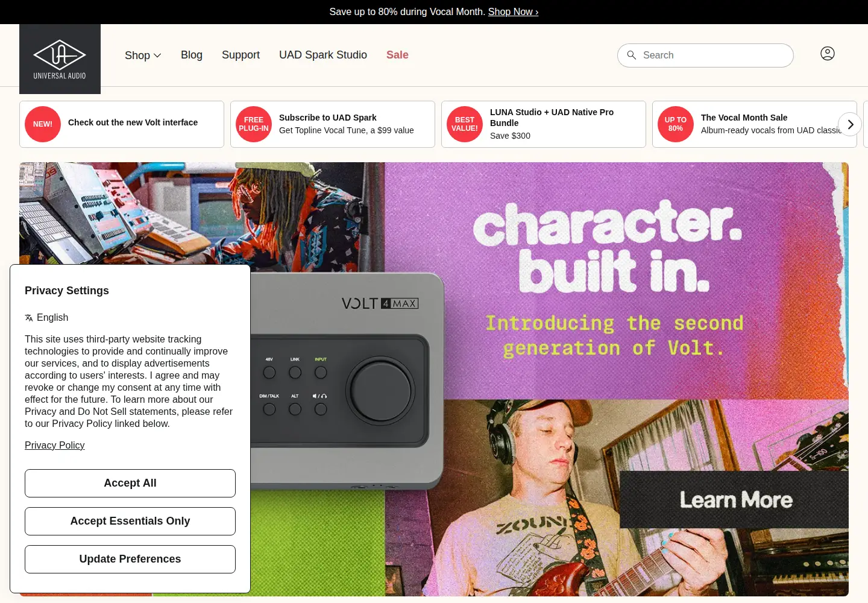Click Update Preferences button
This screenshot has width=868, height=603.
click(x=130, y=559)
